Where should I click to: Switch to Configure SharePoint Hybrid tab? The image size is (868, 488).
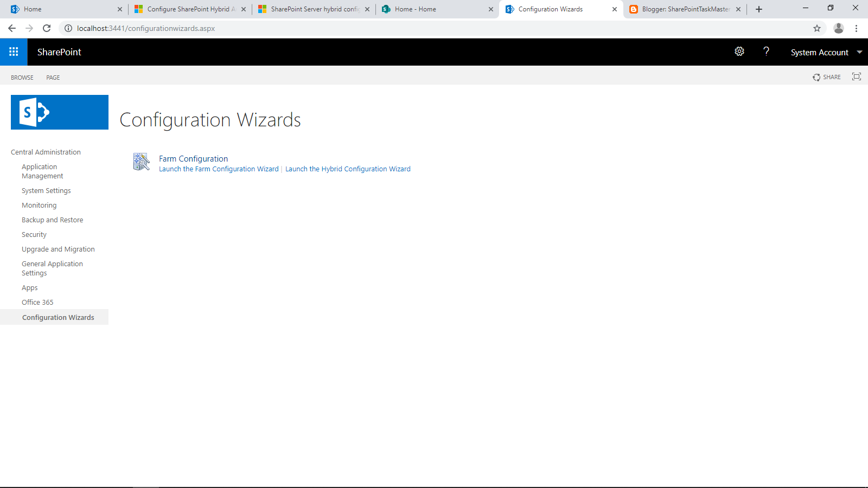pos(190,9)
